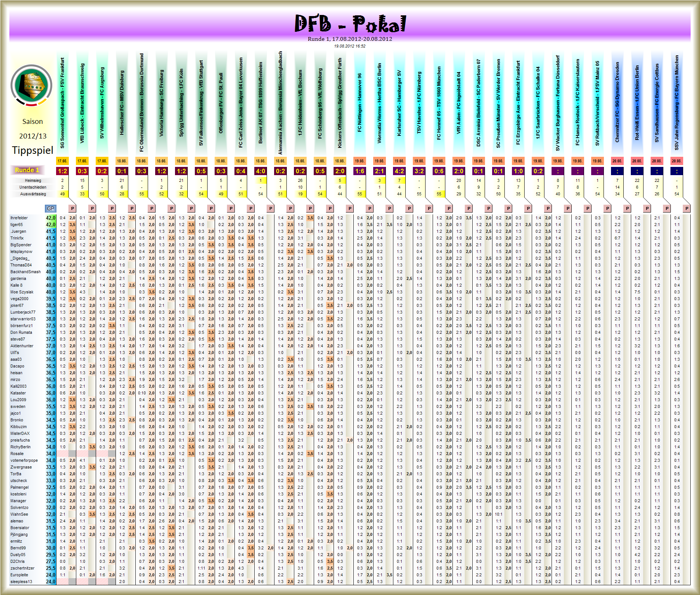Select the Tippspiel tab
Image resolution: width=700 pixels, height=595 pixels.
[33, 151]
